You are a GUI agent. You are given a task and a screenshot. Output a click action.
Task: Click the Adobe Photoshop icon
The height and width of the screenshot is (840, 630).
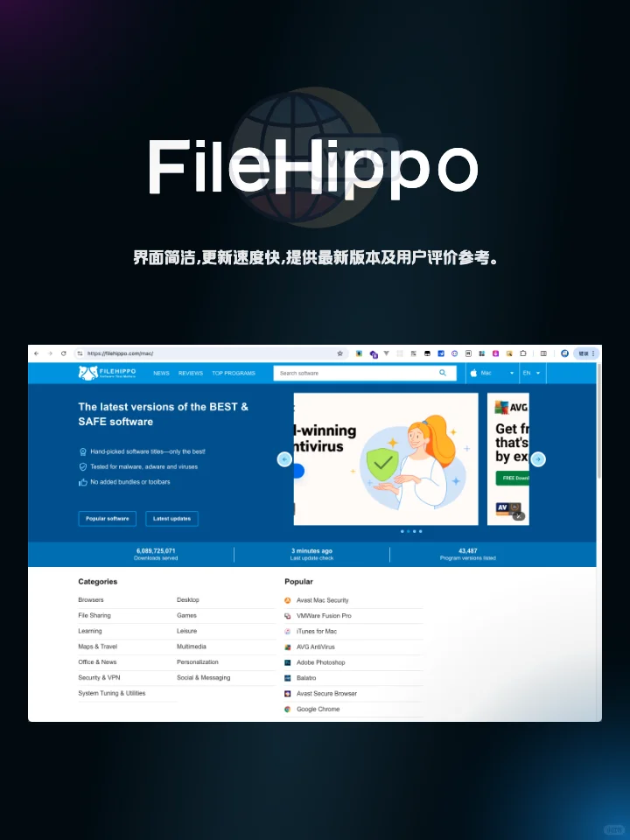288,662
